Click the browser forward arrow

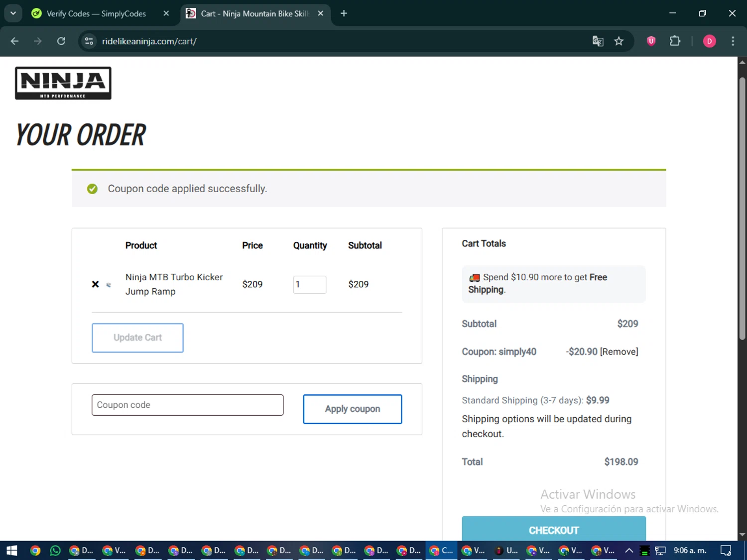(x=38, y=41)
